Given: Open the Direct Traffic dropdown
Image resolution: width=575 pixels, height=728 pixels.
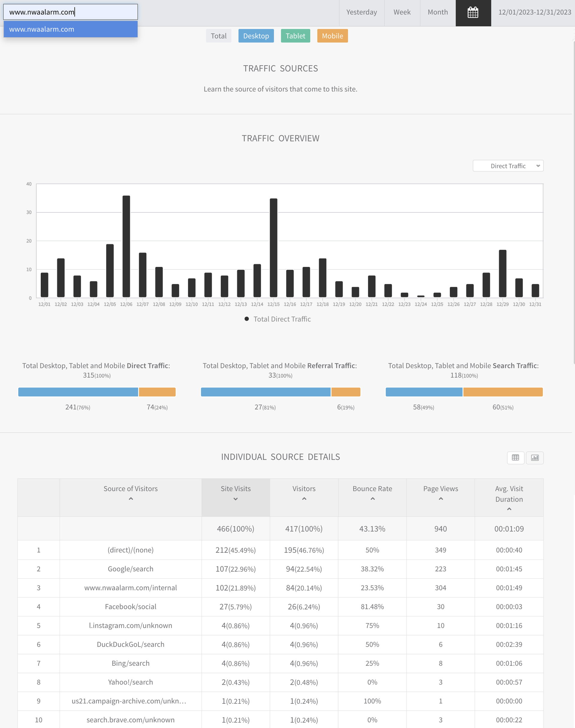Looking at the screenshot, I should 508,166.
